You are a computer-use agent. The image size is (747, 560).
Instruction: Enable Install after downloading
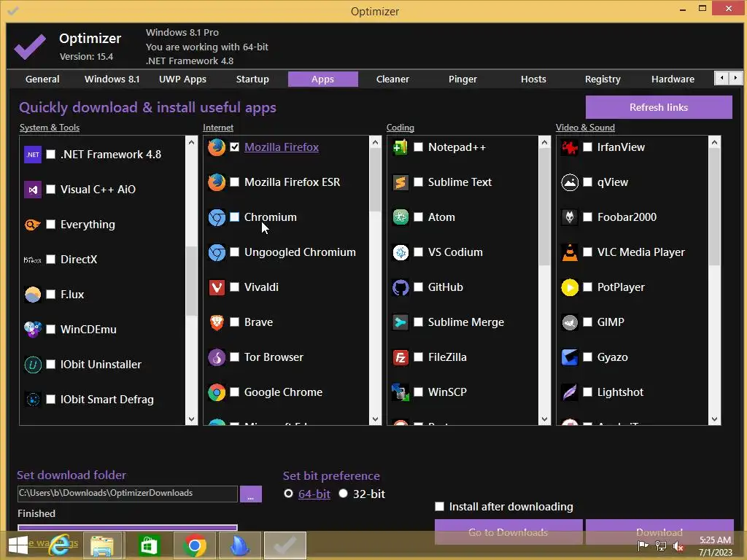point(439,506)
